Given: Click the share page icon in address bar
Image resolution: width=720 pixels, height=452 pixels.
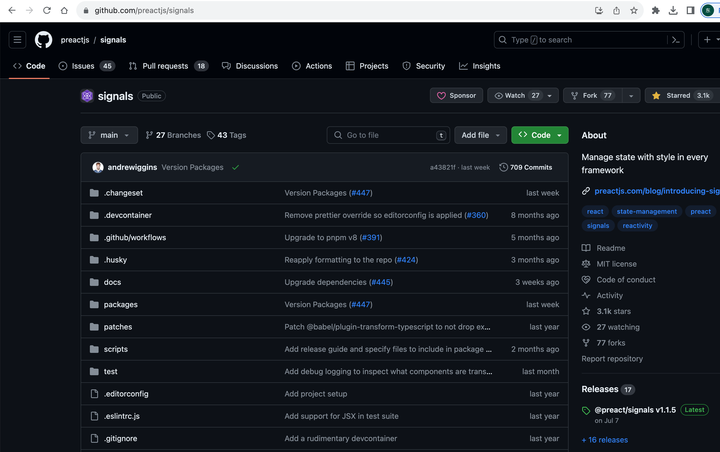Looking at the screenshot, I should pyautogui.click(x=616, y=11).
